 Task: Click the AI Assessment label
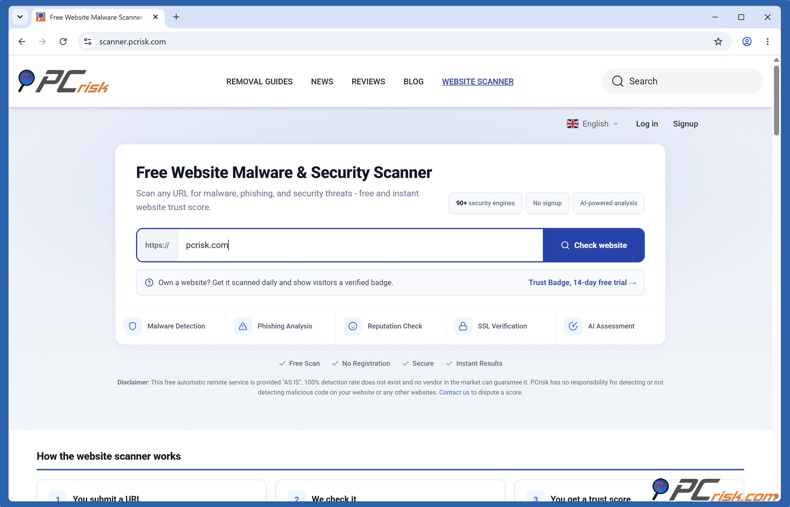pyautogui.click(x=611, y=326)
